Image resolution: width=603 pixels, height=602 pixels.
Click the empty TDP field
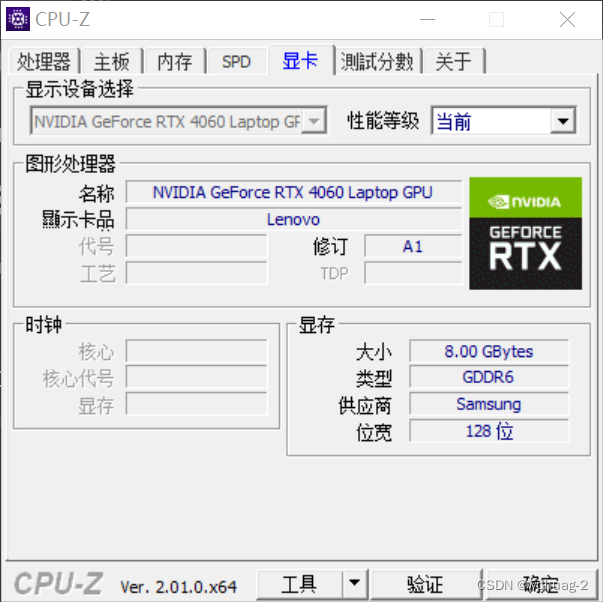[413, 273]
